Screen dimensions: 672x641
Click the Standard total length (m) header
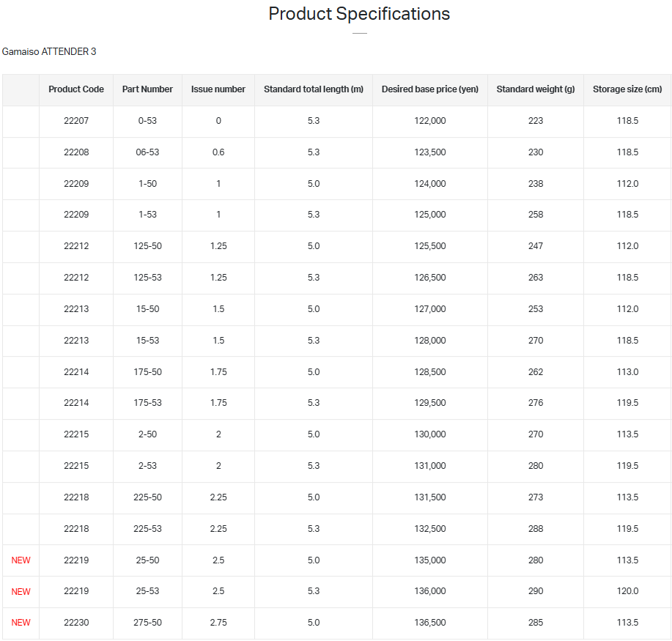314,89
